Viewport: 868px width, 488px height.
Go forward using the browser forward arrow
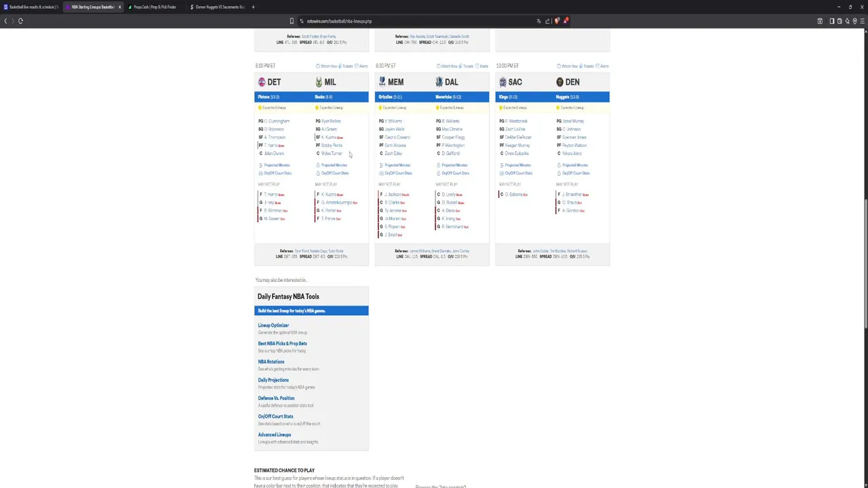click(12, 21)
